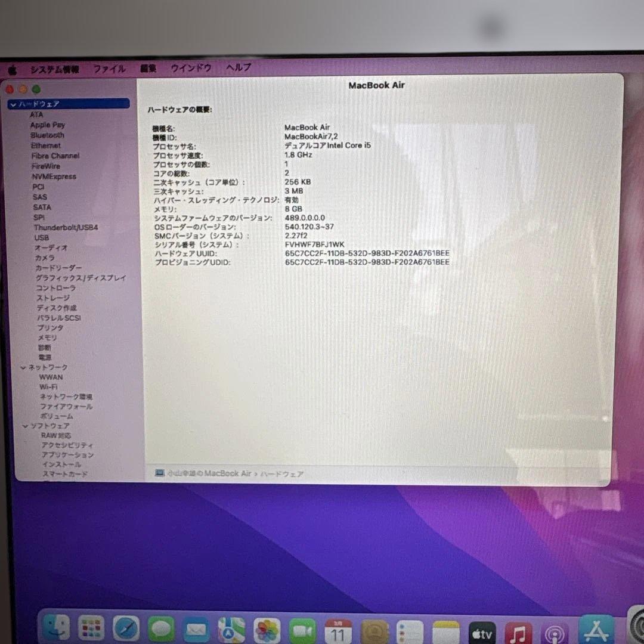Open the ファイル menu
644x644 pixels.
click(109, 68)
